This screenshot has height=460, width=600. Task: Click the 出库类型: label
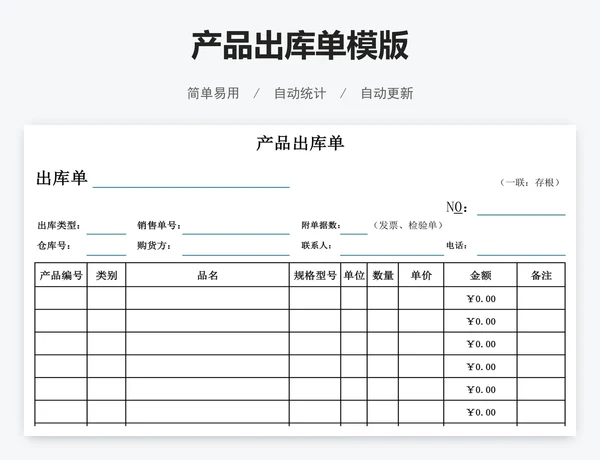(59, 225)
